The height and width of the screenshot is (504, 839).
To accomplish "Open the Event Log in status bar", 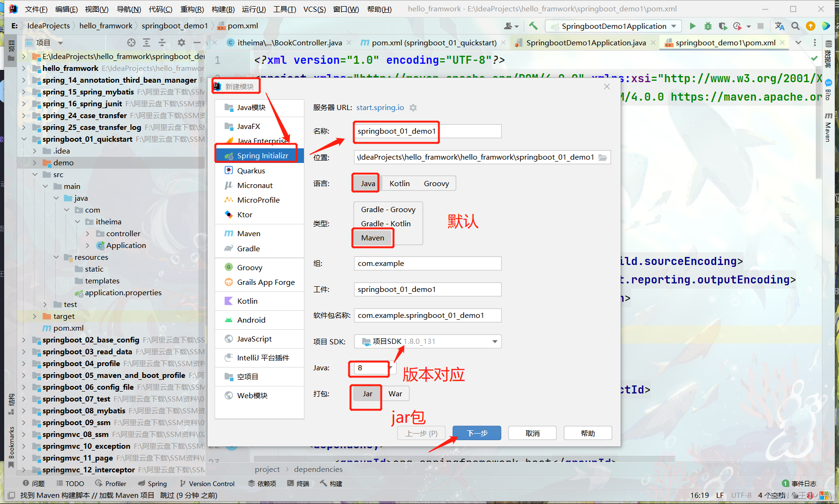I will (799, 483).
